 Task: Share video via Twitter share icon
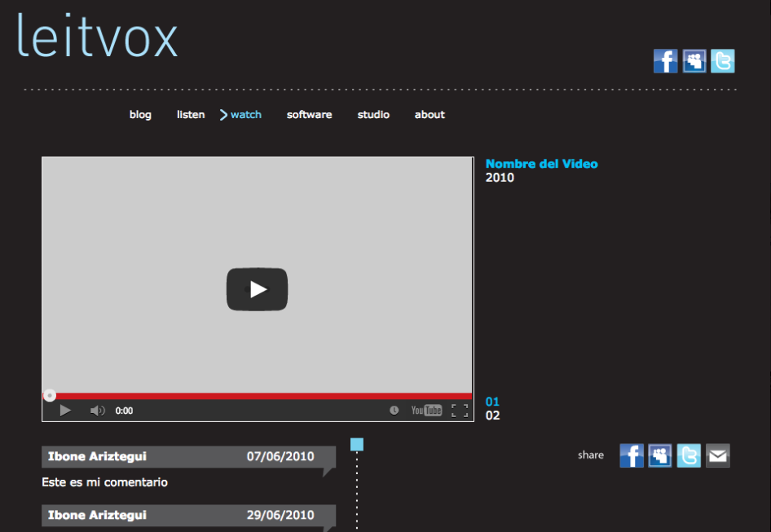(689, 455)
